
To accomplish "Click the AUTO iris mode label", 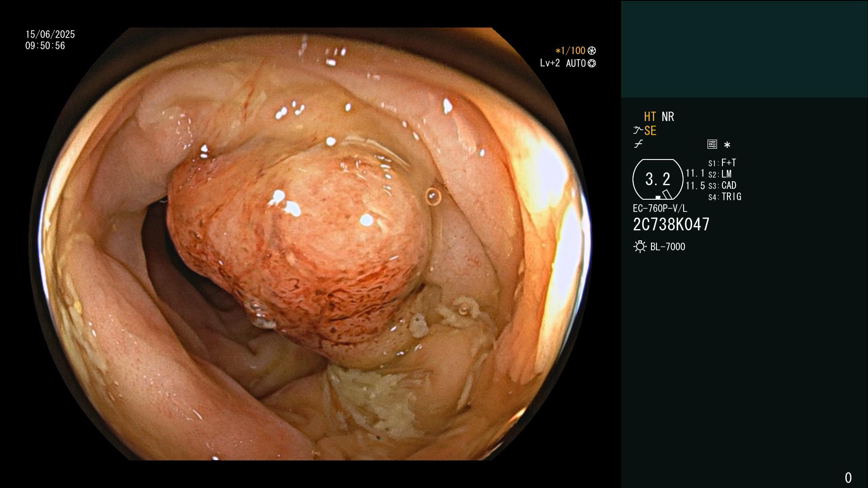I will coord(576,63).
